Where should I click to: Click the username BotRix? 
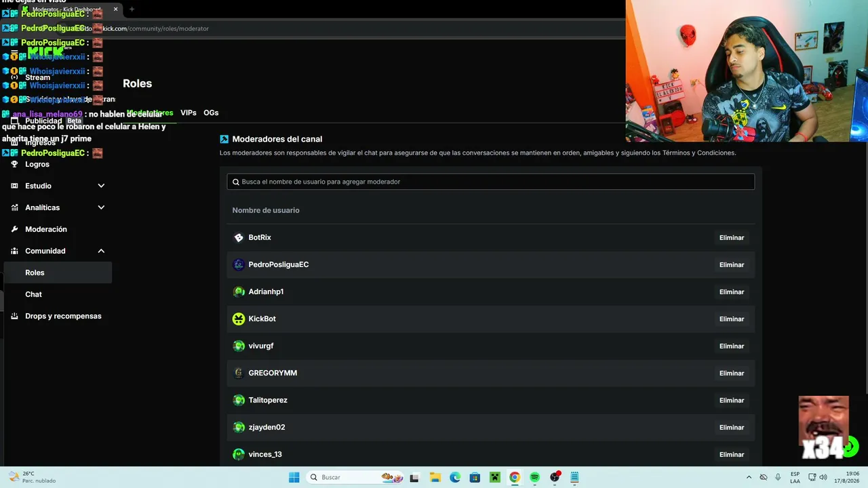260,237
